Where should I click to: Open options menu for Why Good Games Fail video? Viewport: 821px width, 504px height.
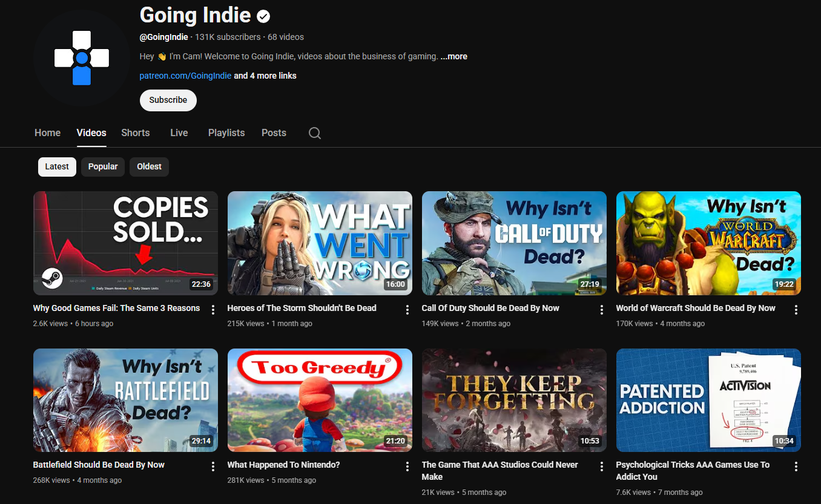click(x=213, y=310)
